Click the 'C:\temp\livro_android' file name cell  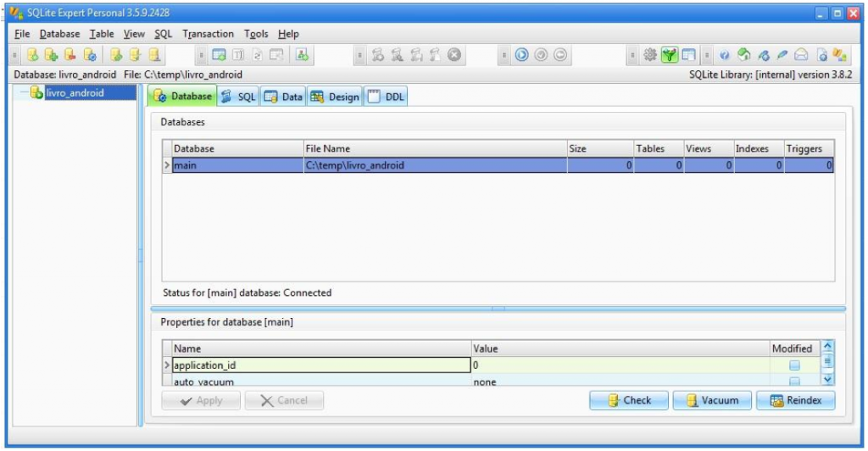pos(435,165)
